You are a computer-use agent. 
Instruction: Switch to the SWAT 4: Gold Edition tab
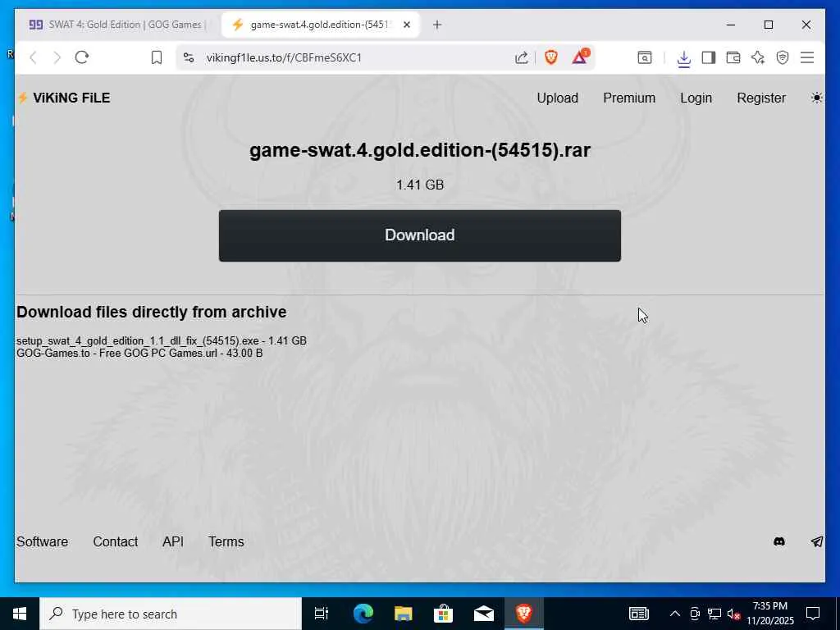117,25
